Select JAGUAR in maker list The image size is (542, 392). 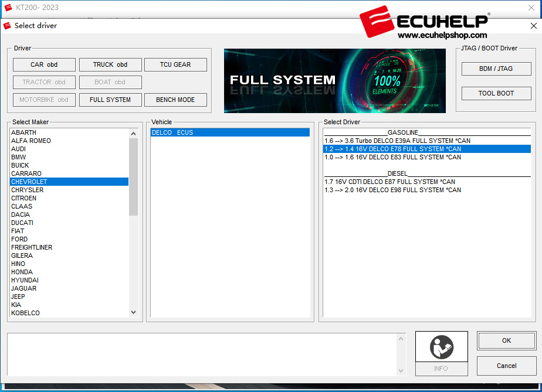[x=69, y=288]
